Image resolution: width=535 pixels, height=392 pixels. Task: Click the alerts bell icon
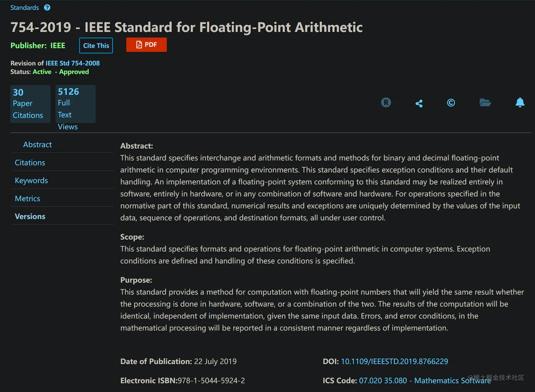(520, 103)
